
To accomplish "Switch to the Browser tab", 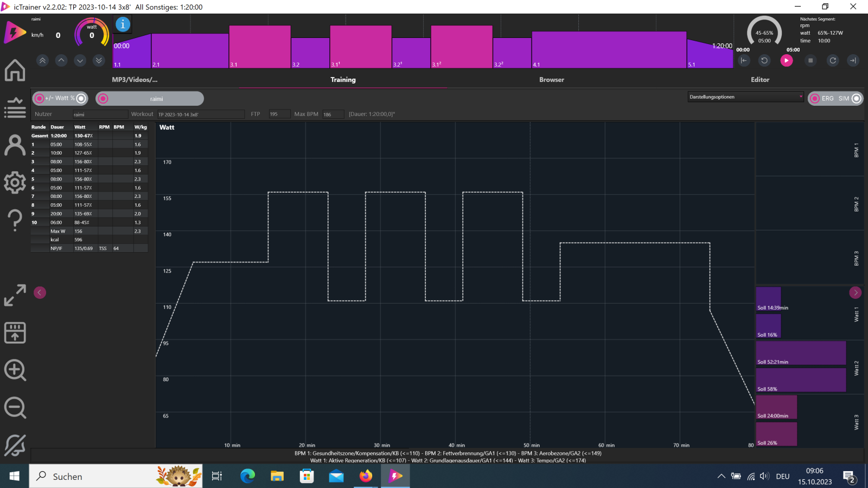I will [x=551, y=80].
